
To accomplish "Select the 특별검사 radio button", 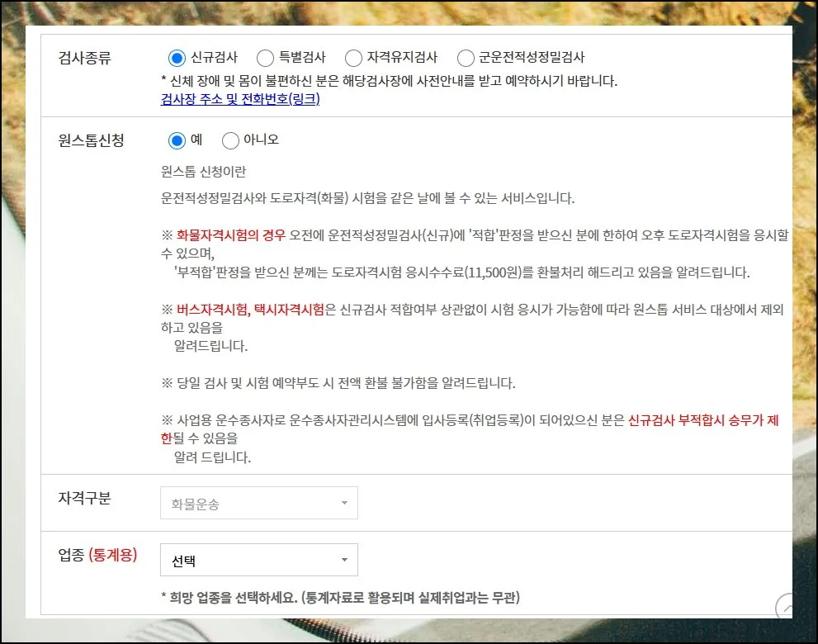I will pyautogui.click(x=266, y=58).
